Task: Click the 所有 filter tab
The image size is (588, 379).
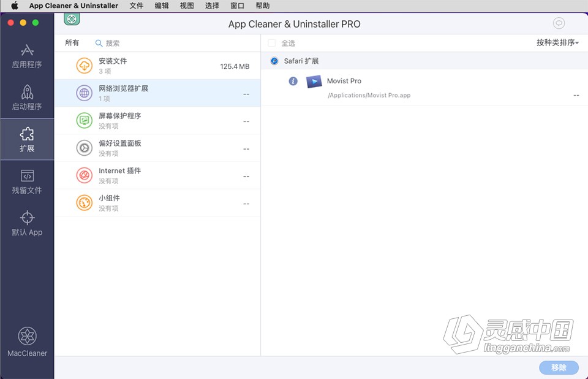Action: coord(72,43)
